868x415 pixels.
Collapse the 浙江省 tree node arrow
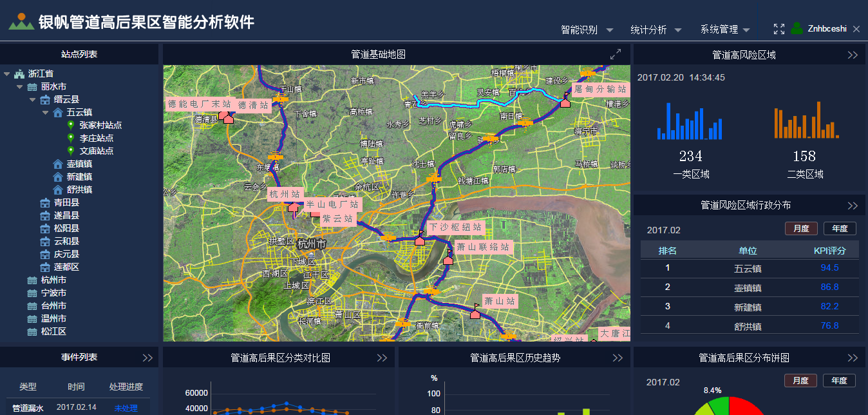coord(7,74)
